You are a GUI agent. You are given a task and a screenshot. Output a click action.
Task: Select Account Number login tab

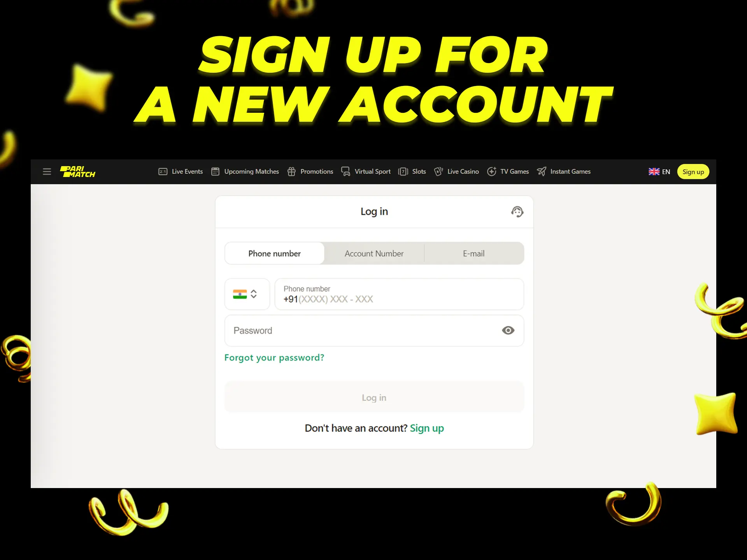[x=374, y=253]
